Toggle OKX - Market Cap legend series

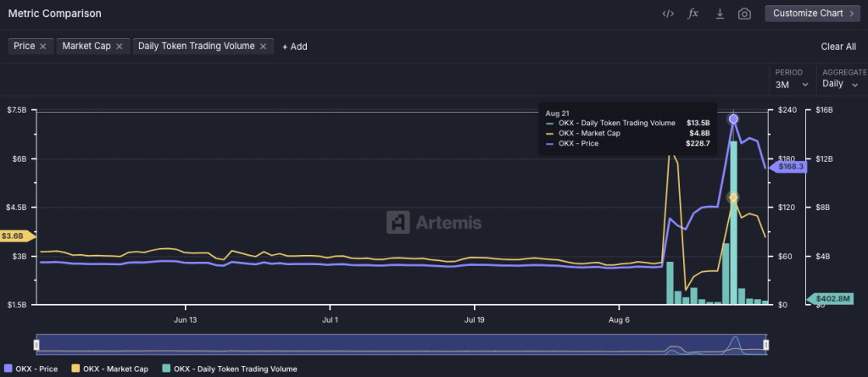[x=114, y=369]
